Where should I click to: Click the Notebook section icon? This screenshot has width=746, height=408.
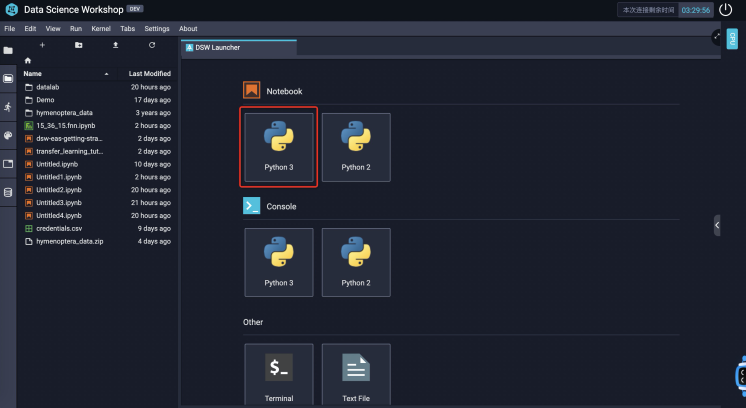tap(252, 90)
